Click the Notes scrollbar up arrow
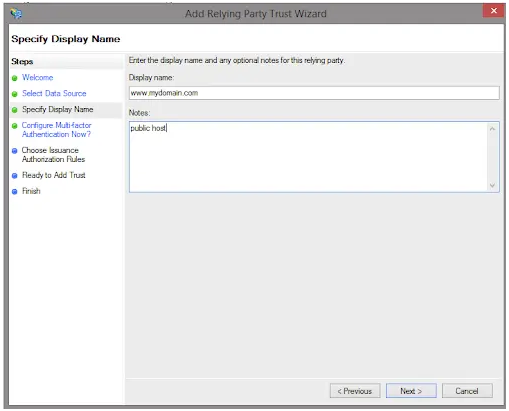Image resolution: width=509 pixels, height=411 pixels. [492, 129]
